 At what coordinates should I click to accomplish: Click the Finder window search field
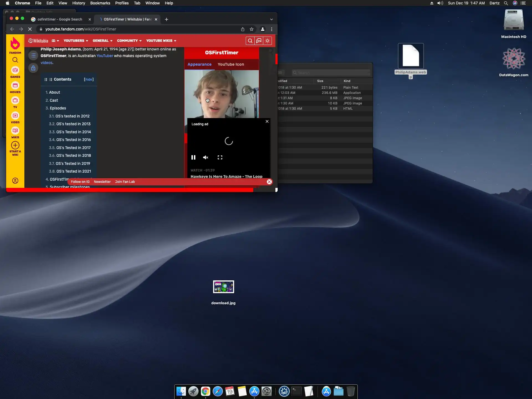tap(331, 73)
